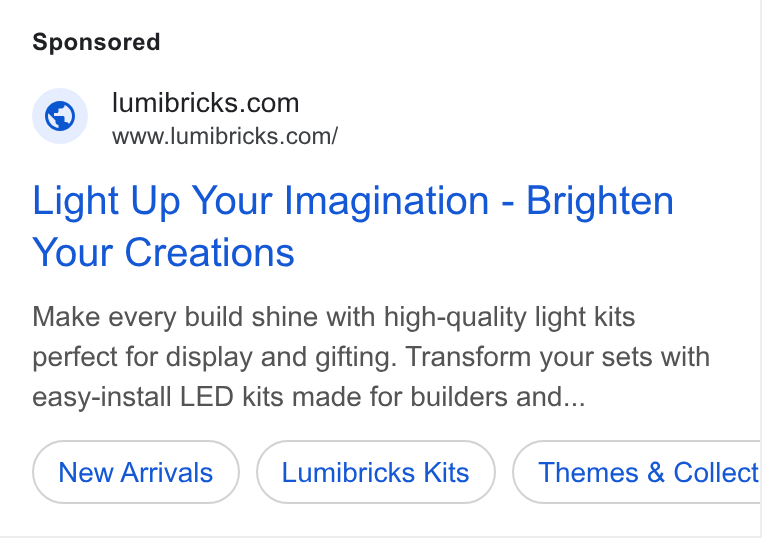Screen dimensions: 762x538
Task: Click the globe favicon for lumibricks.com
Action: (x=60, y=116)
